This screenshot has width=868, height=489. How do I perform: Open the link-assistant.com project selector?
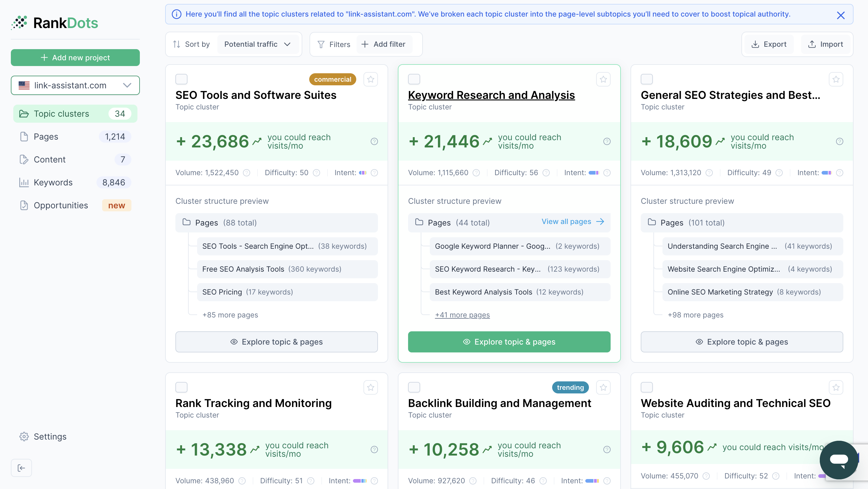click(75, 85)
